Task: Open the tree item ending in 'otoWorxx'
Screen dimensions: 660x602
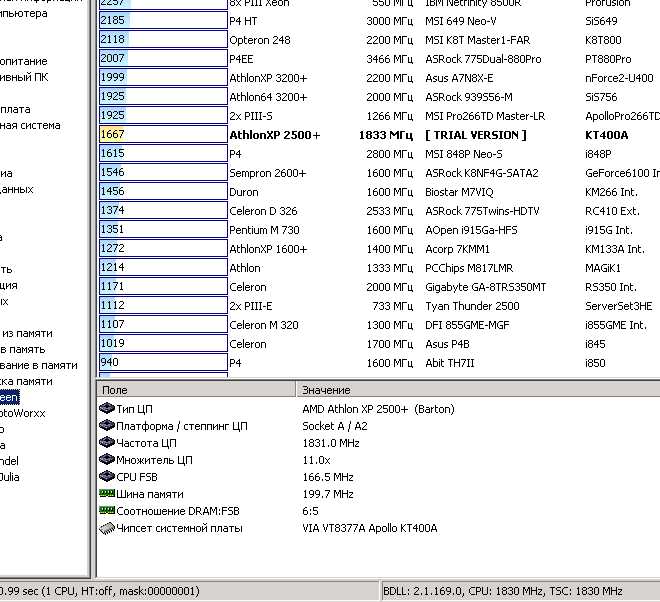Action: point(22,413)
